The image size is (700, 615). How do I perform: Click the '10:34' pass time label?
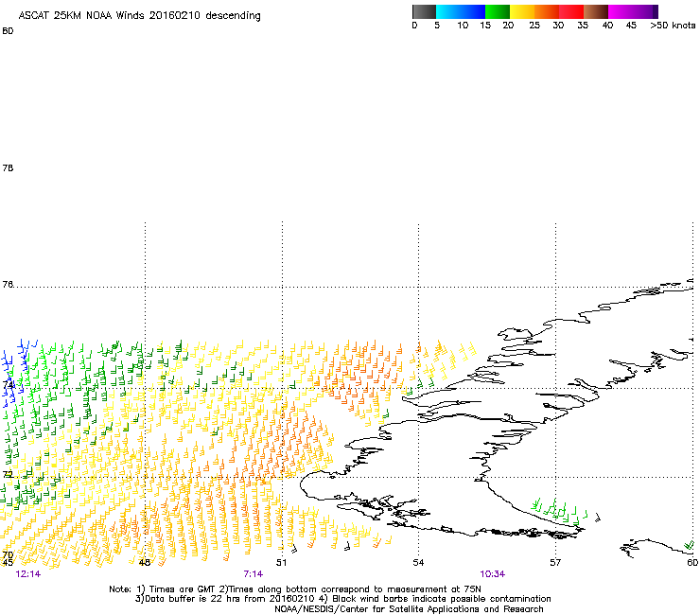click(493, 574)
